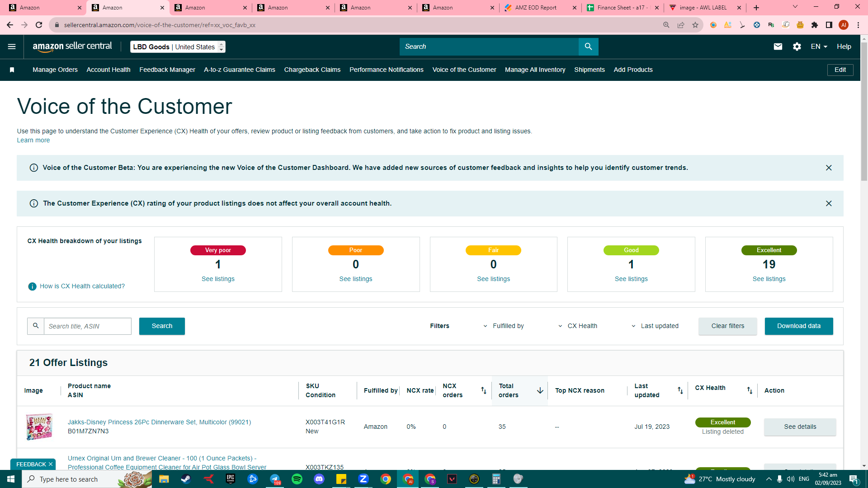Click the Learn more link

(x=33, y=140)
